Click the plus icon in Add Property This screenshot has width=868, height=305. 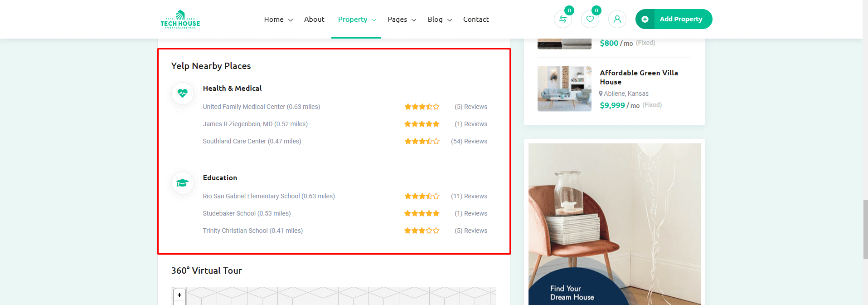click(645, 19)
